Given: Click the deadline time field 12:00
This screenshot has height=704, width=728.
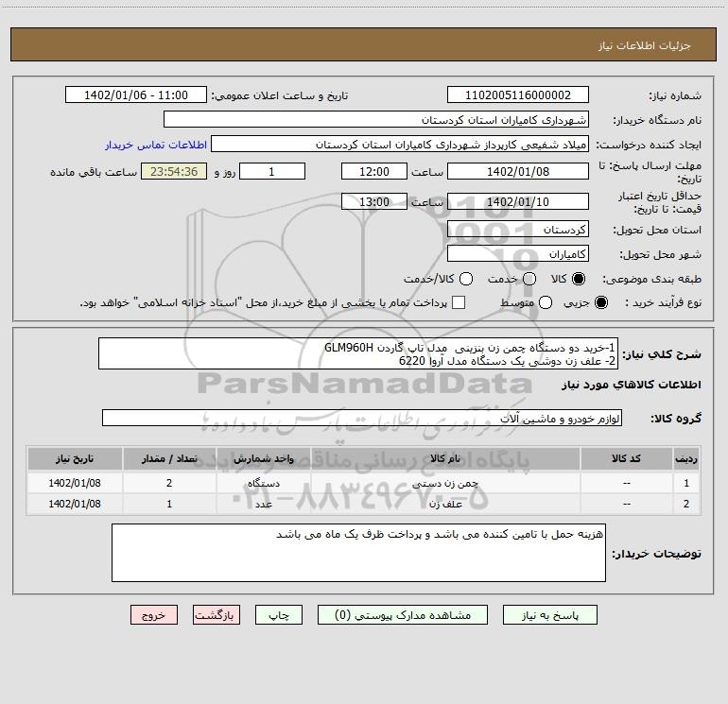Looking at the screenshot, I should 374,171.
